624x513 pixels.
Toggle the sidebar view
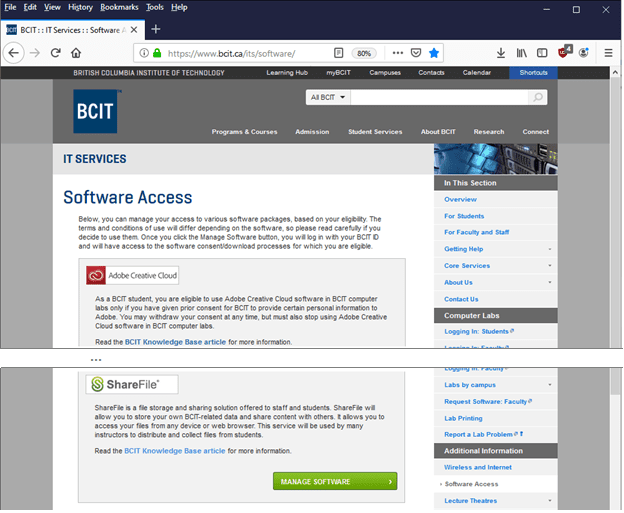(x=542, y=53)
